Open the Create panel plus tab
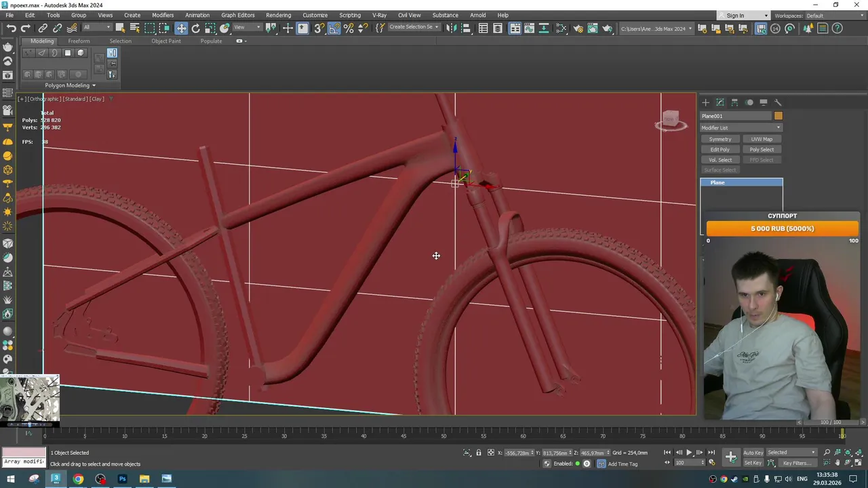The height and width of the screenshot is (488, 868). tap(705, 102)
